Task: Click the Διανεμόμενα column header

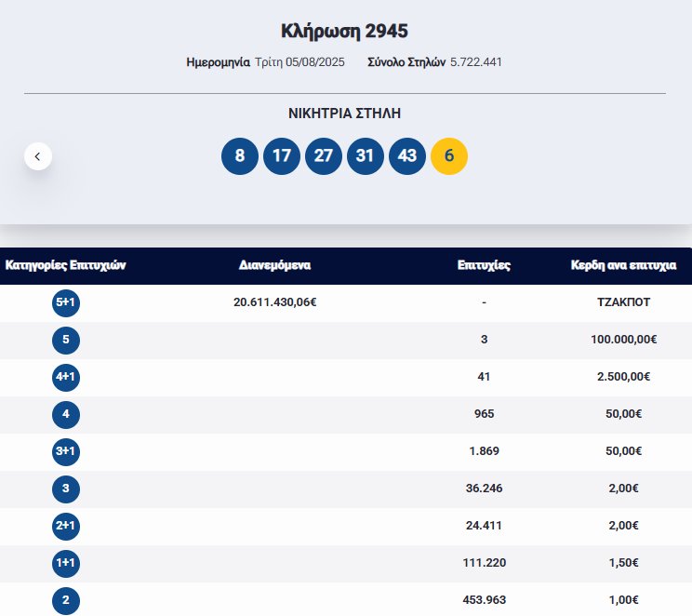Action: tap(274, 265)
